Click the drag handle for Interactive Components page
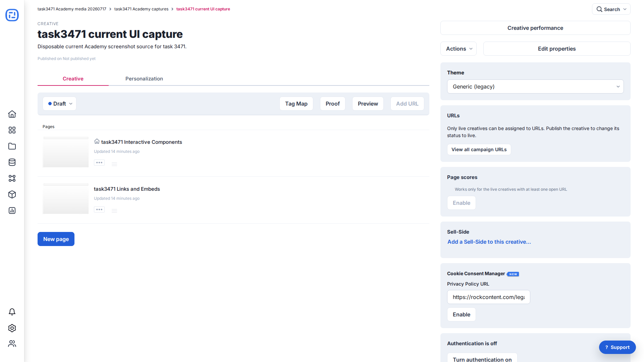The image size is (644, 362). click(114, 164)
